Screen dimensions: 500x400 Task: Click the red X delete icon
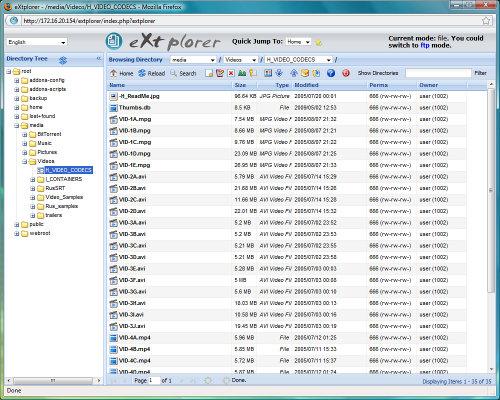pos(231,73)
